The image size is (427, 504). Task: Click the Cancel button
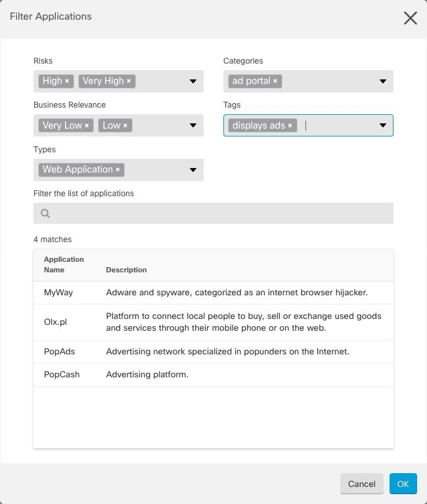pos(361,484)
